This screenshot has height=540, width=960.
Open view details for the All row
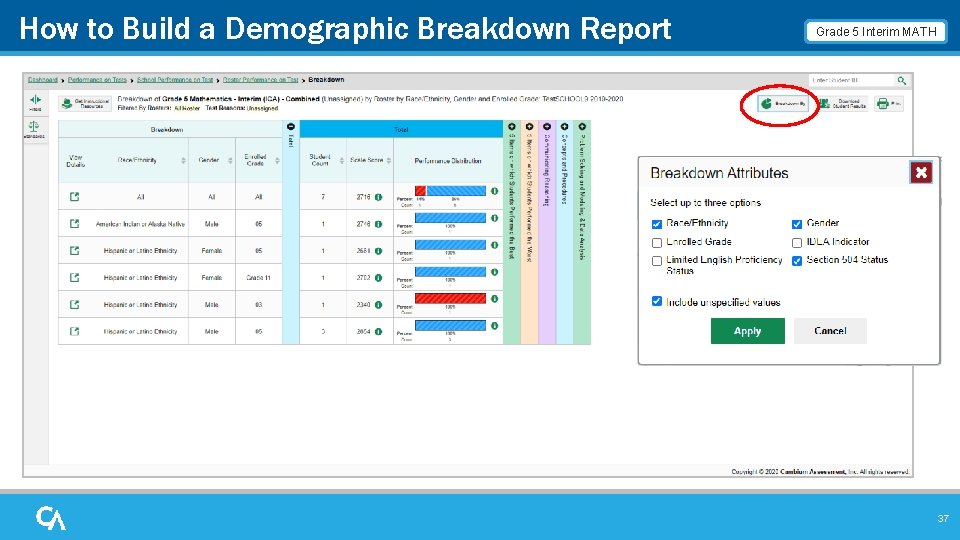[x=75, y=197]
